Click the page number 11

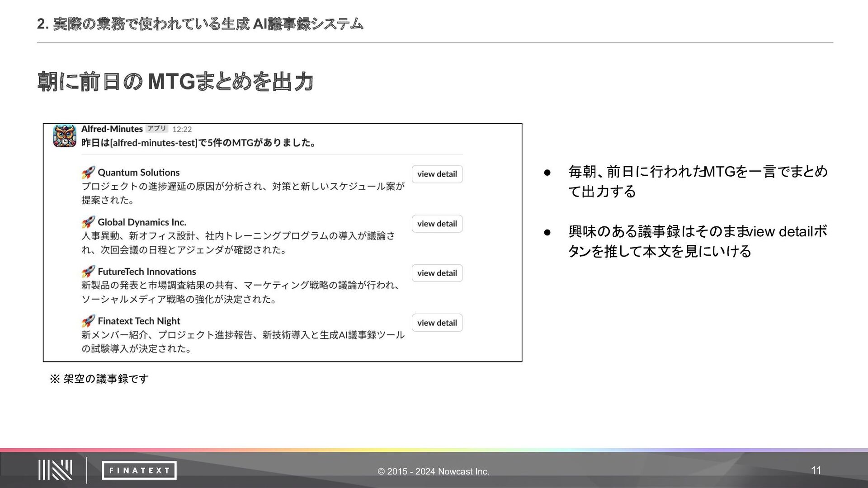[816, 470]
